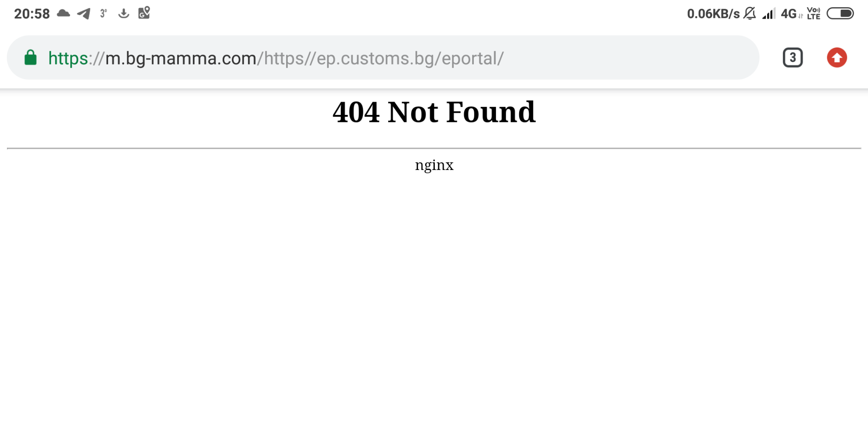Tap the 0.06KB/s network speed indicator
Screen dimensions: 868x434
pyautogui.click(x=713, y=14)
